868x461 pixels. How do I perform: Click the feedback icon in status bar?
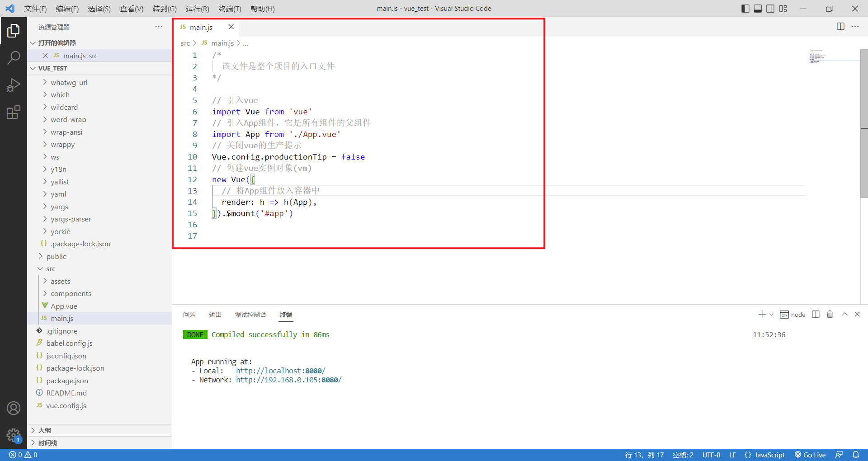tap(839, 455)
